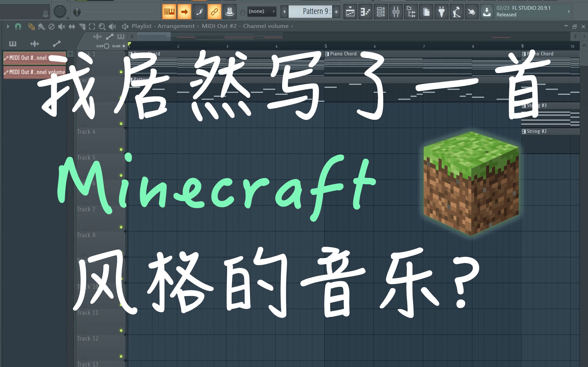Viewport: 588px width, 367px height.
Task: Click bar 5 on the timeline ruler
Action: click(326, 46)
